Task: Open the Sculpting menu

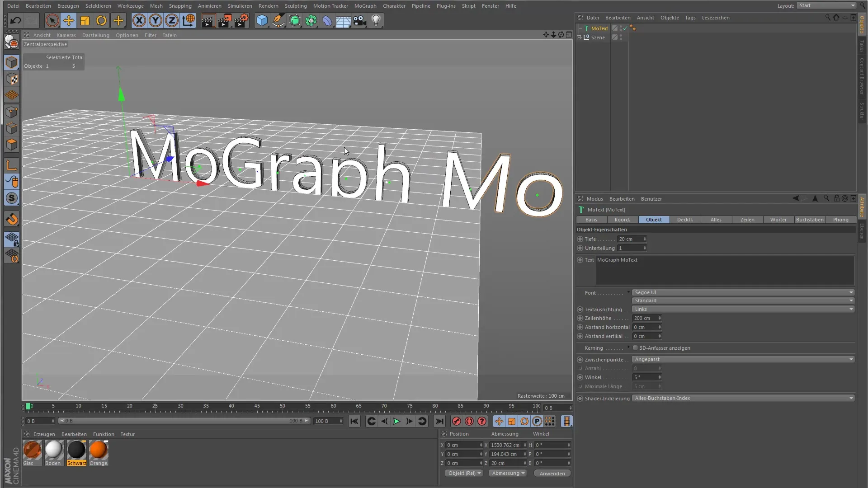Action: 296,6
